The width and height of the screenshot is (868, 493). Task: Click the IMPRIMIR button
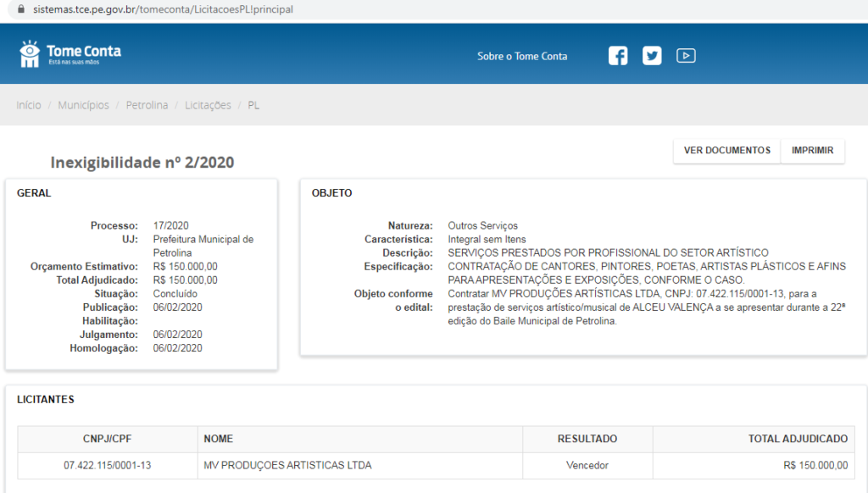[x=812, y=151]
